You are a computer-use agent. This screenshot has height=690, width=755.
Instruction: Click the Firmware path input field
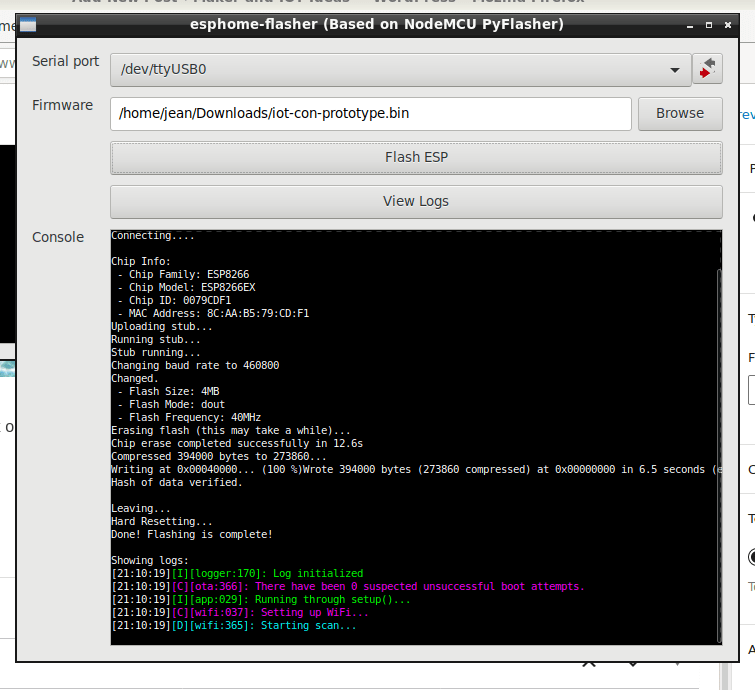(x=371, y=114)
